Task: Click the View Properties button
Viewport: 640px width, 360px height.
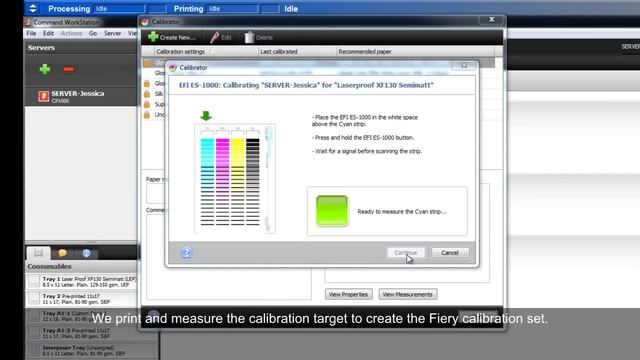Action: pyautogui.click(x=349, y=294)
